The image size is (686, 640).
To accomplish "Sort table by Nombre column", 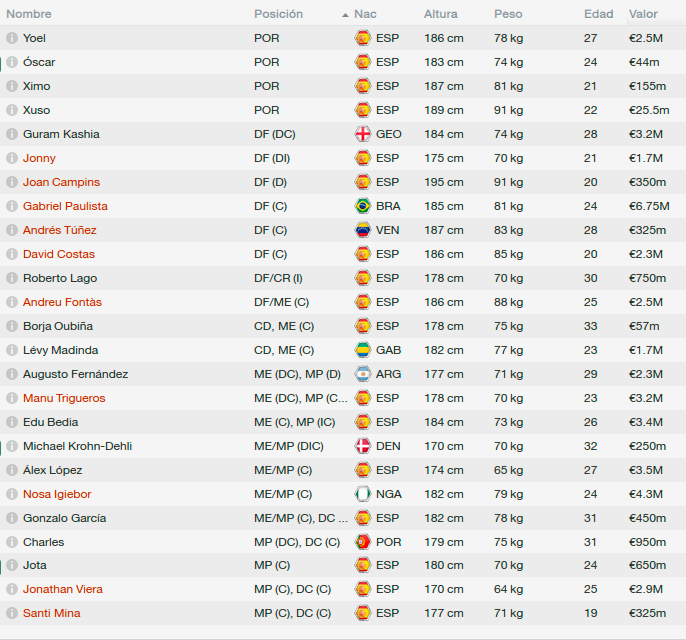I will point(29,14).
